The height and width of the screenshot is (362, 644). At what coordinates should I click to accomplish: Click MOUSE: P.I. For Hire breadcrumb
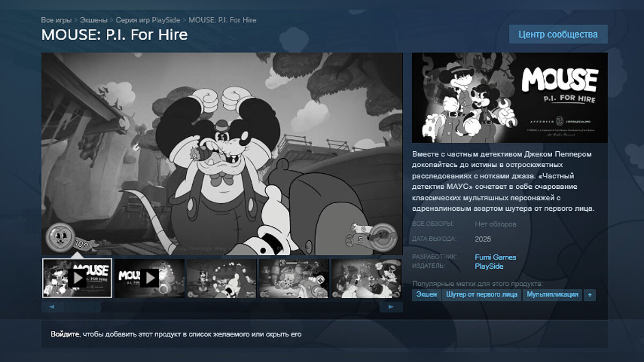click(222, 20)
